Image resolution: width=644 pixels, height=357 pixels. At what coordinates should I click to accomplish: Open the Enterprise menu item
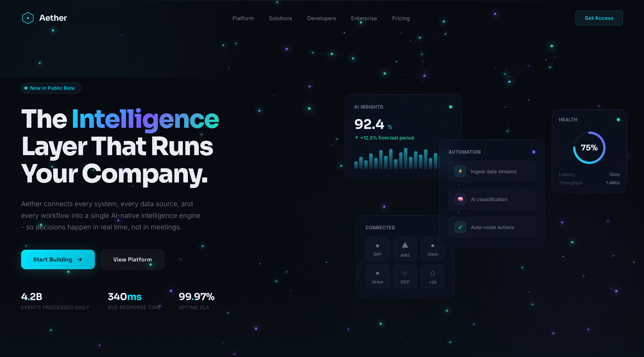[x=364, y=18]
